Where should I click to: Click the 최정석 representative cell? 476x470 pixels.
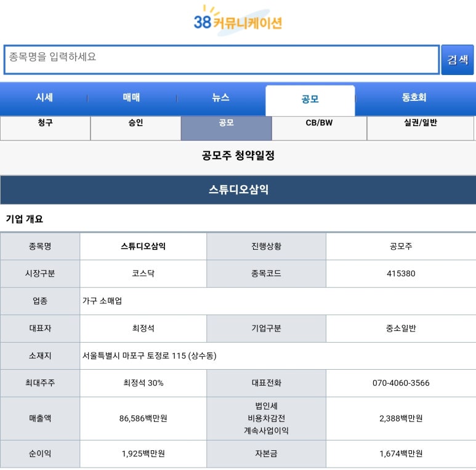point(143,329)
